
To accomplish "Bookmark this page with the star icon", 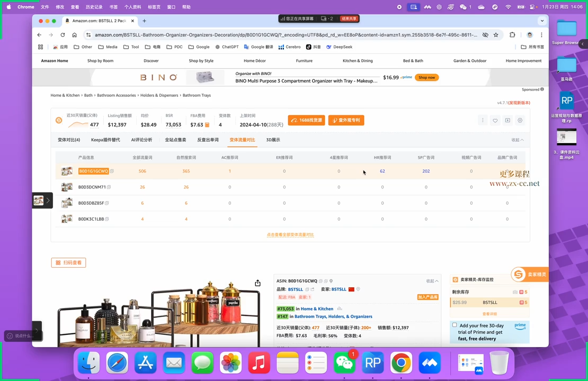I will pyautogui.click(x=496, y=35).
